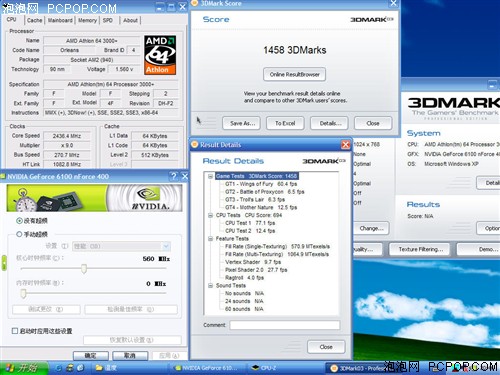500x375 pixels.
Task: Select CPU Test 2 result row
Action: [x=250, y=231]
